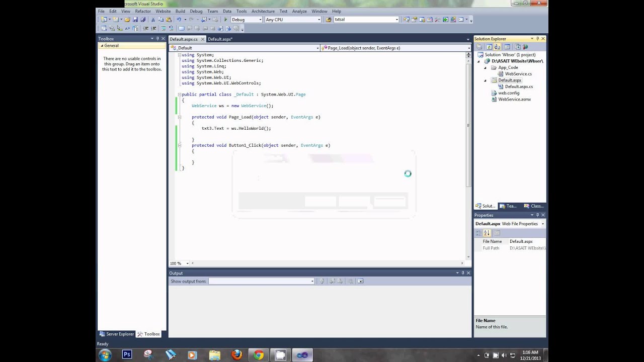Click the Save icon in the toolbar
The image size is (644, 362).
(x=135, y=20)
